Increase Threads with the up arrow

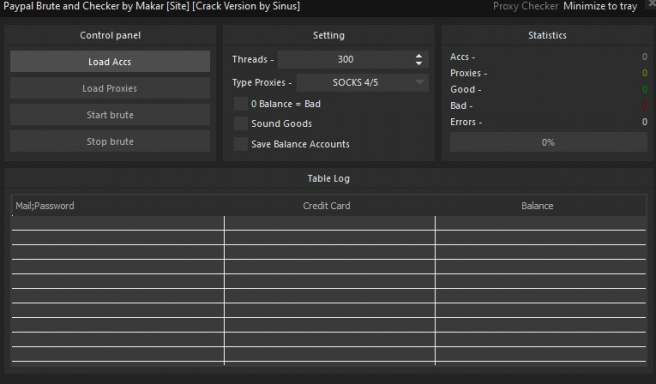[x=419, y=56]
